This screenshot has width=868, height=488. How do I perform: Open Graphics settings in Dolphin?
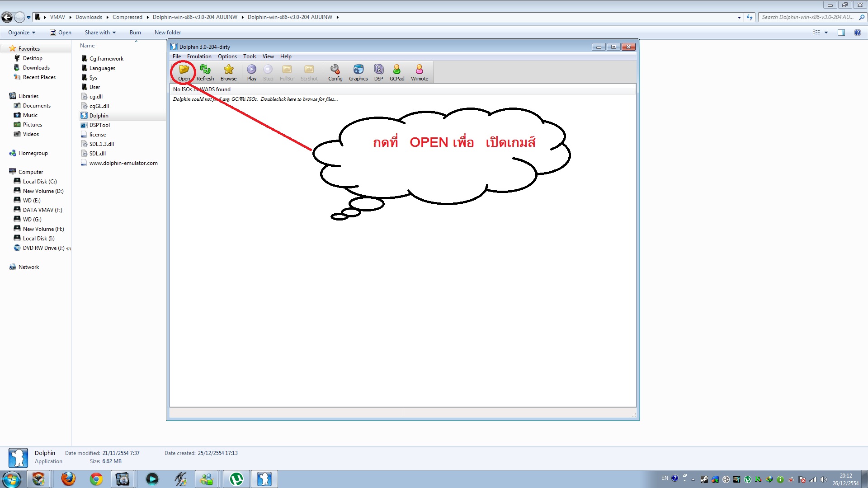[x=359, y=72]
